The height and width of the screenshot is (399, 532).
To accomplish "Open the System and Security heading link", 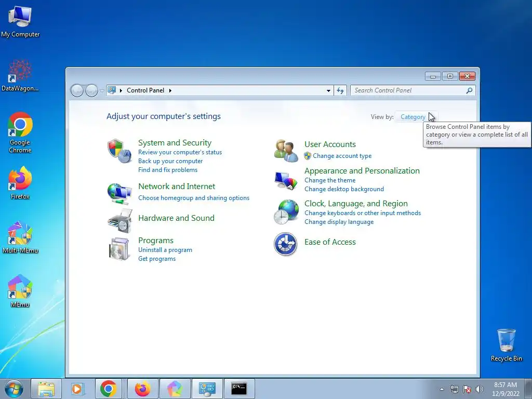I will pos(175,142).
